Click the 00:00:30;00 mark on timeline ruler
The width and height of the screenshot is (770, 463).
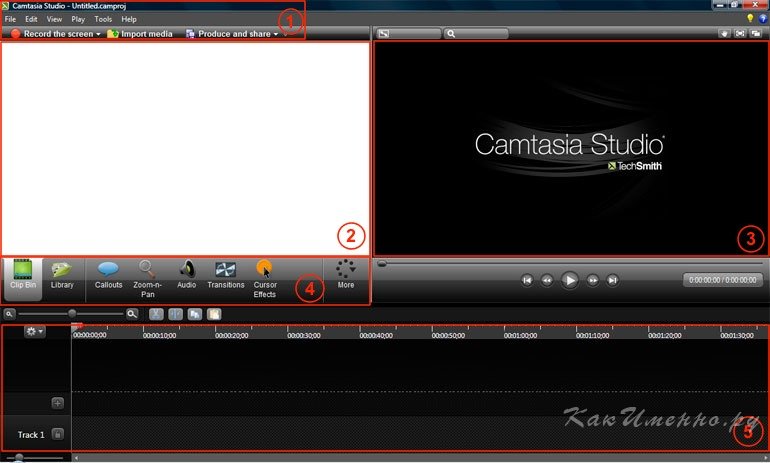[303, 335]
